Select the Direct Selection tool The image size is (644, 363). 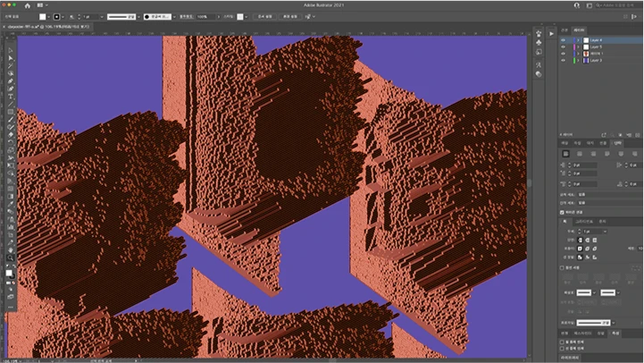pyautogui.click(x=10, y=59)
